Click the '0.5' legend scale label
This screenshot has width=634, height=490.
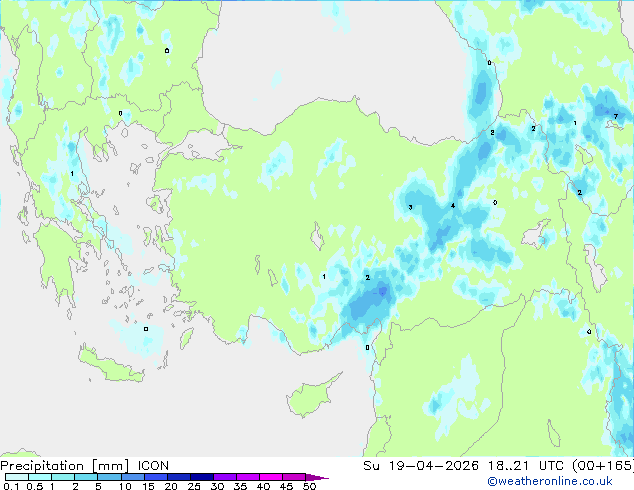click(35, 486)
